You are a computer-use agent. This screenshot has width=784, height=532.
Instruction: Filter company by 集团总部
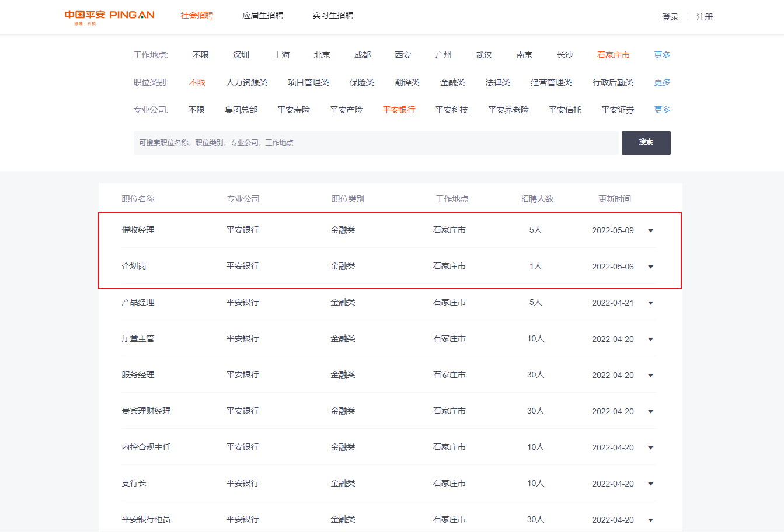tap(241, 110)
